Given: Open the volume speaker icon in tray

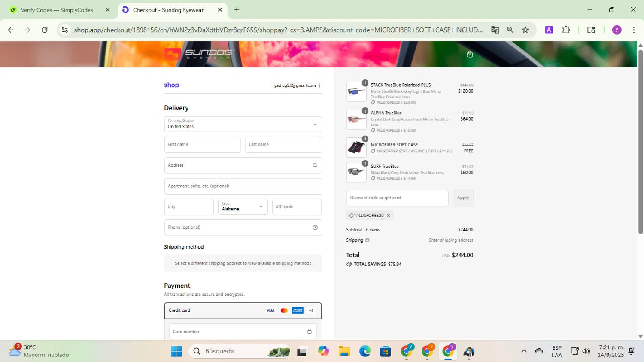Looking at the screenshot, I should click(x=586, y=351).
